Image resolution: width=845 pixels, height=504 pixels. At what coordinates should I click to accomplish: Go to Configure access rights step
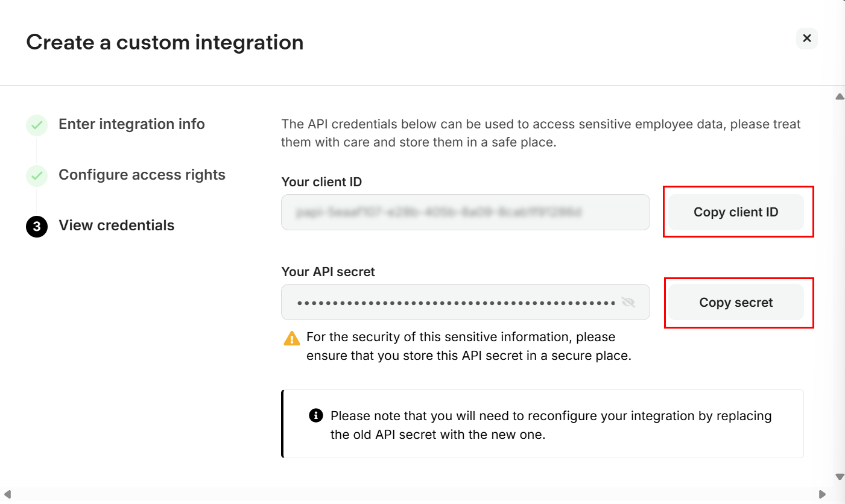click(x=142, y=175)
